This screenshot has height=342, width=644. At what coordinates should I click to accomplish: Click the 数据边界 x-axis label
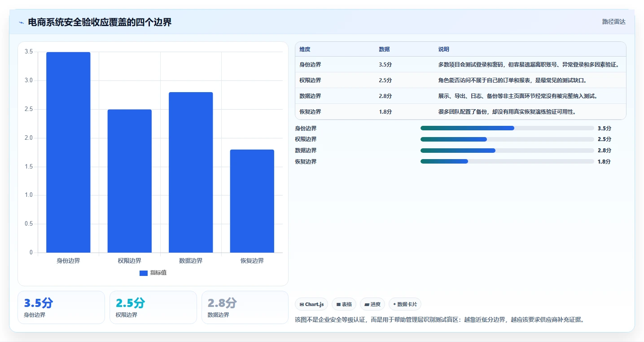(x=191, y=261)
